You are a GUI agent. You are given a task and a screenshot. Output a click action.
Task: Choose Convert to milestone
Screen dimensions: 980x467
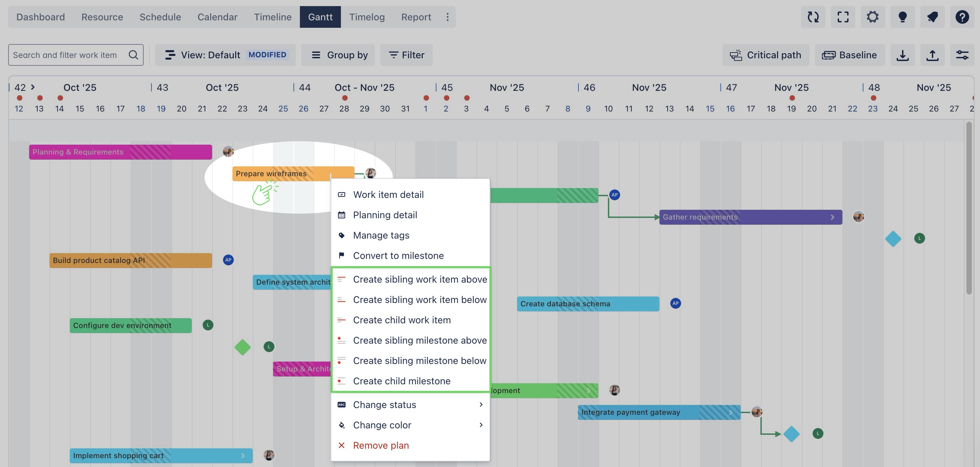(398, 256)
